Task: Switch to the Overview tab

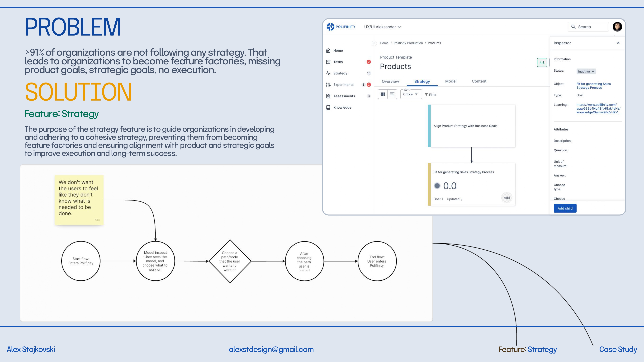Action: [x=390, y=81]
